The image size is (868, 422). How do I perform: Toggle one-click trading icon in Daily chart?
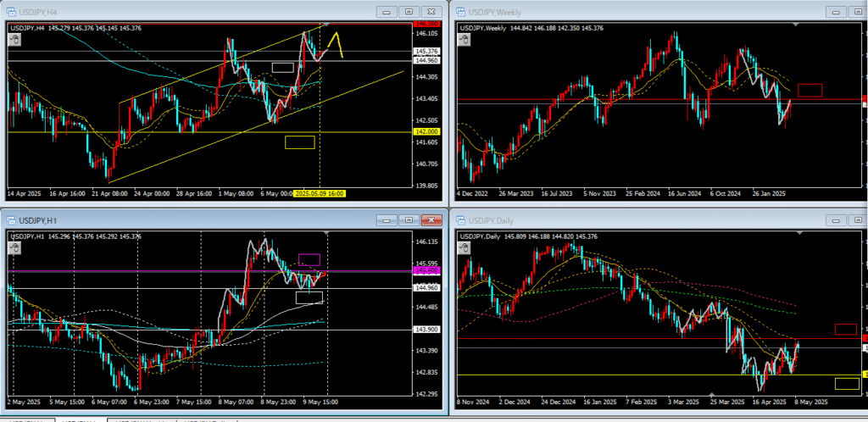point(465,247)
